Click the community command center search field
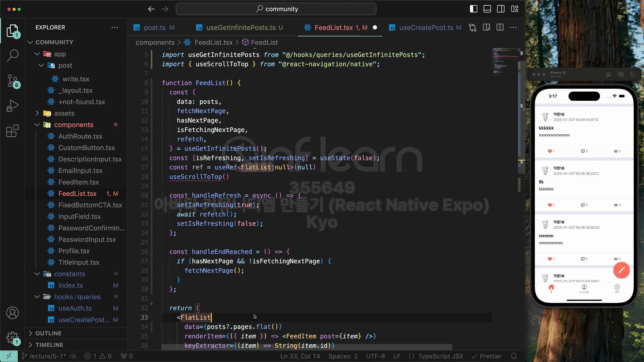Viewport: 644px width, 362px height. pos(276,9)
